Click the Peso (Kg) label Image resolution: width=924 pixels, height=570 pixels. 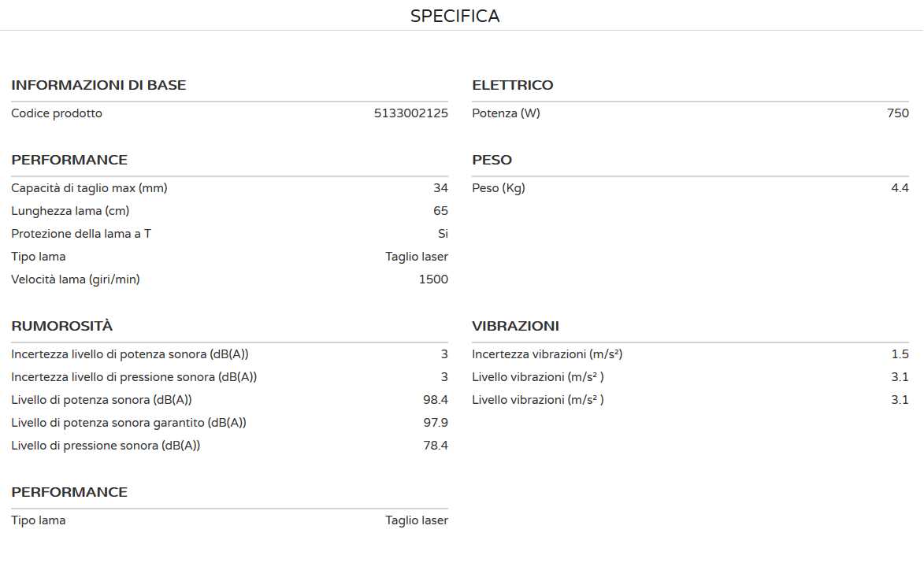point(498,188)
